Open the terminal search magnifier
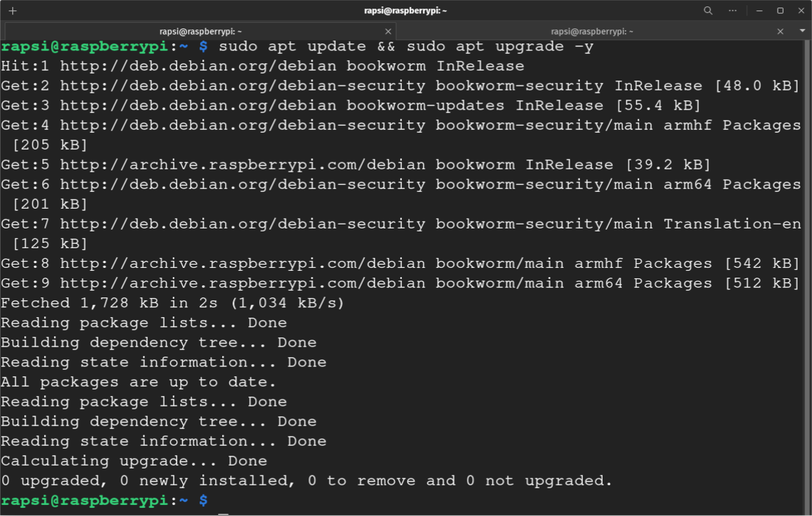 tap(708, 10)
